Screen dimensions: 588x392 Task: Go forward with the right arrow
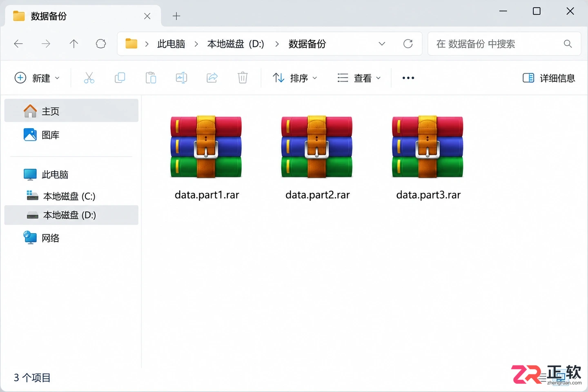coord(46,44)
